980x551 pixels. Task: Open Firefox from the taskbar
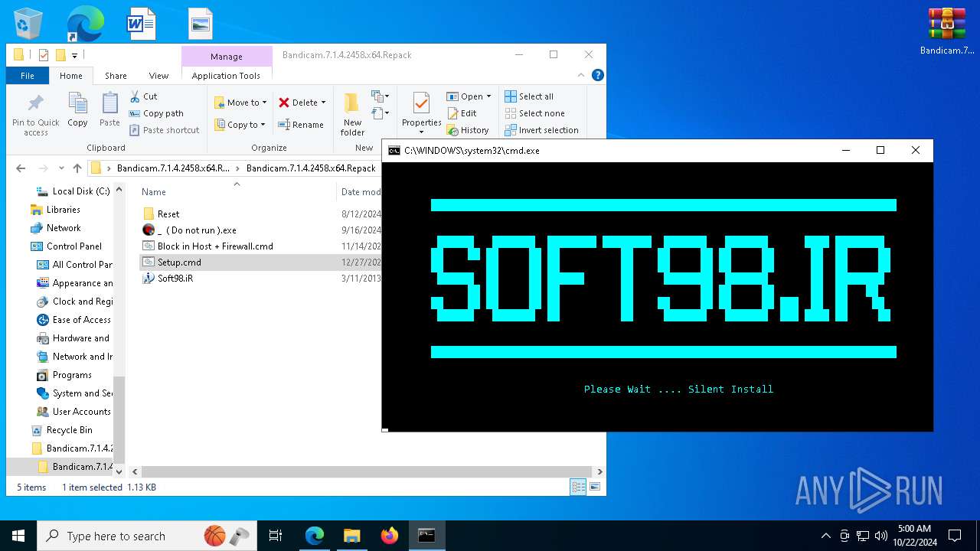(390, 536)
